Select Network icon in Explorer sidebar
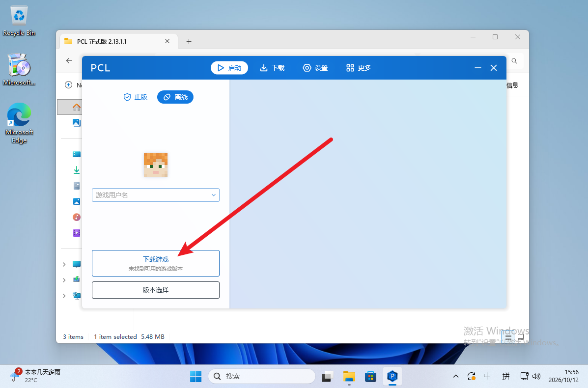The width and height of the screenshot is (588, 388). tap(77, 296)
